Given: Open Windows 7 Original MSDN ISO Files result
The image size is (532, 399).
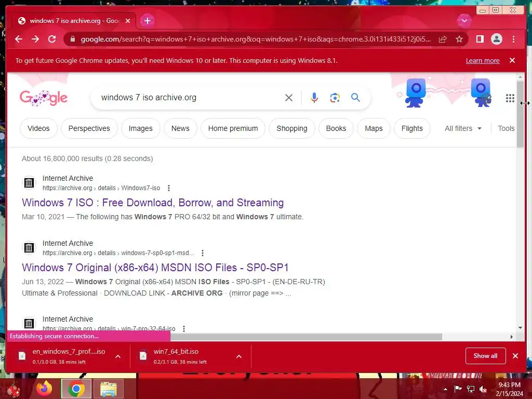Looking at the screenshot, I should 155,268.
